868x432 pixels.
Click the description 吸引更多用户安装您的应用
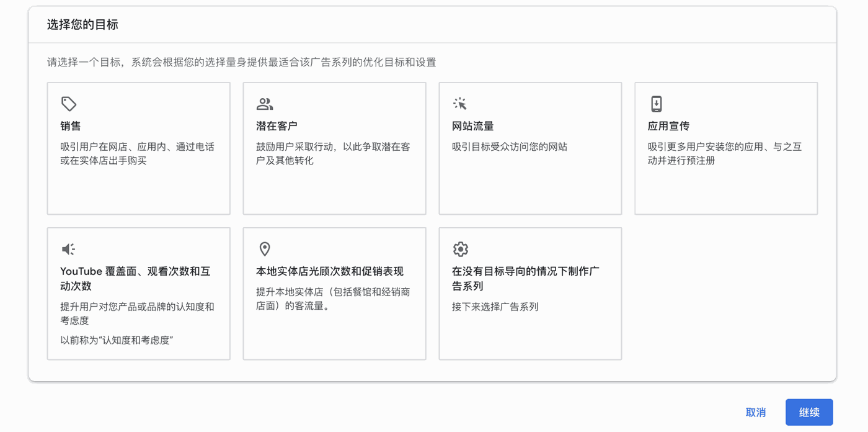pyautogui.click(x=725, y=154)
